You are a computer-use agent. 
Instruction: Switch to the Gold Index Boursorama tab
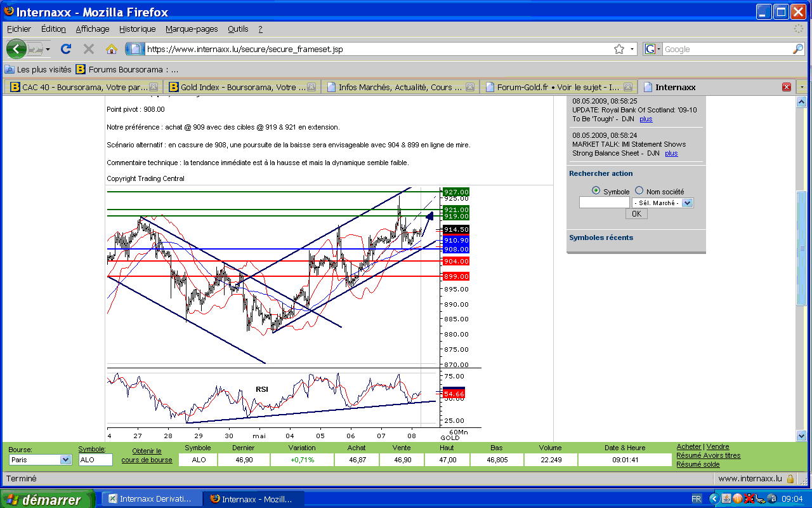pos(242,87)
